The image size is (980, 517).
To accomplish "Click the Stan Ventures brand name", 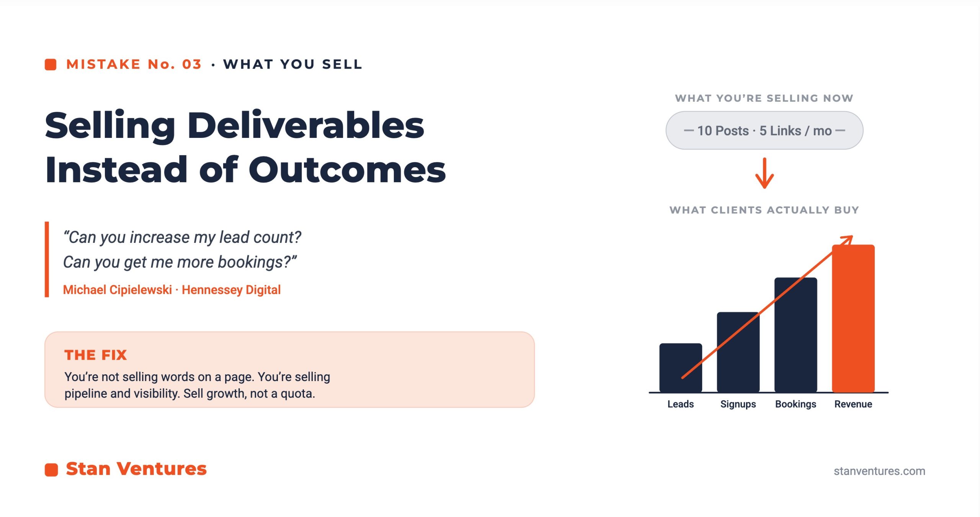I will pos(136,469).
